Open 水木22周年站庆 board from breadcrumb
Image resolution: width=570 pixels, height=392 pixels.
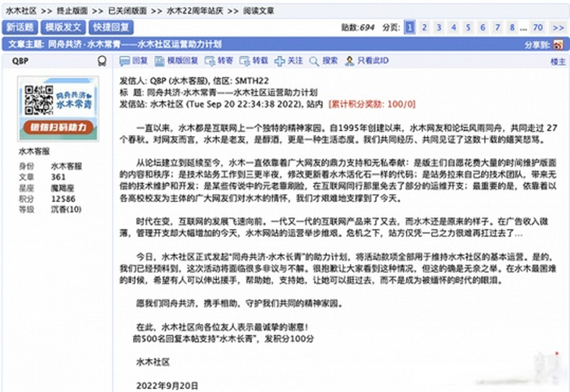(x=195, y=10)
